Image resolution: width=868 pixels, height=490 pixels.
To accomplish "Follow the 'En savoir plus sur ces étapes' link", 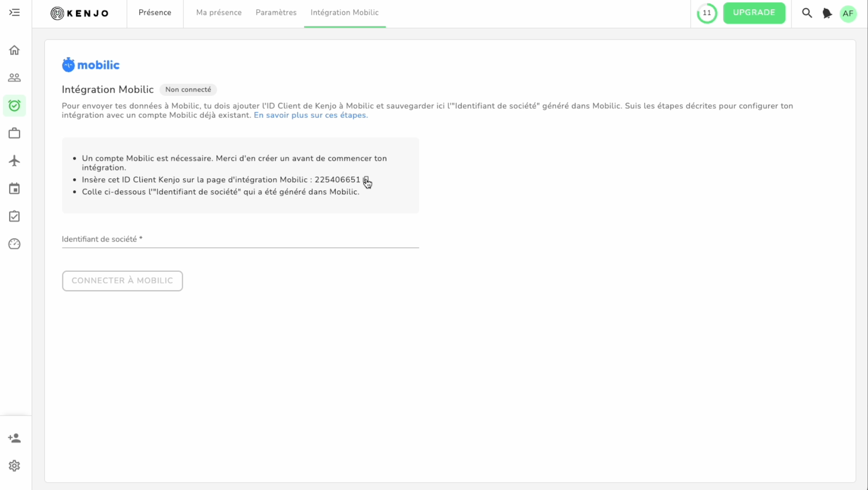I will (311, 115).
